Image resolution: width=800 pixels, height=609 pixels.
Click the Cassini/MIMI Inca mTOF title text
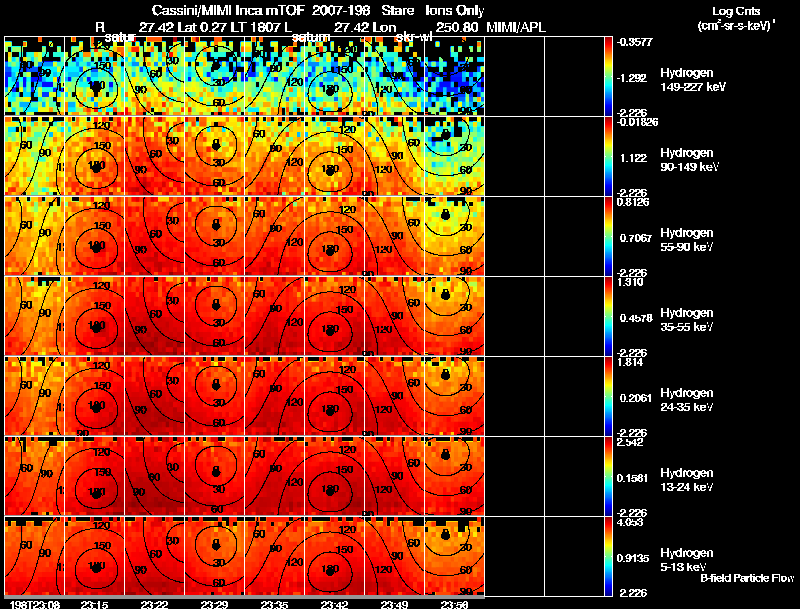tap(228, 10)
